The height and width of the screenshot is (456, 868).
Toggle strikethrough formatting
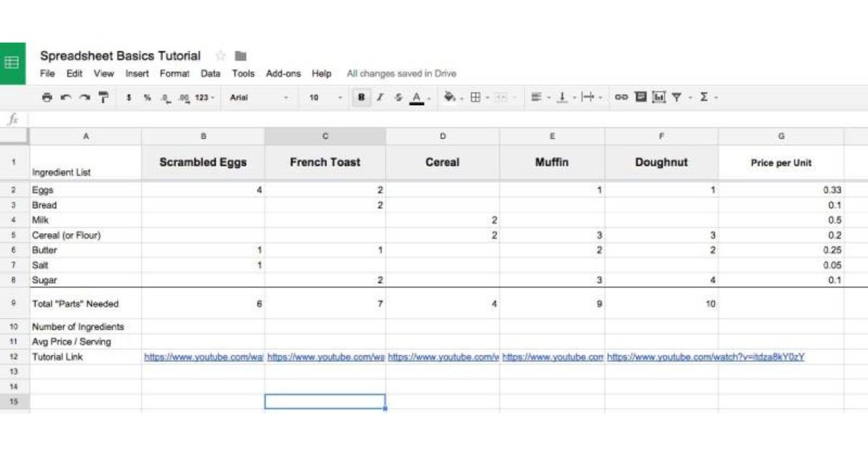(x=398, y=97)
